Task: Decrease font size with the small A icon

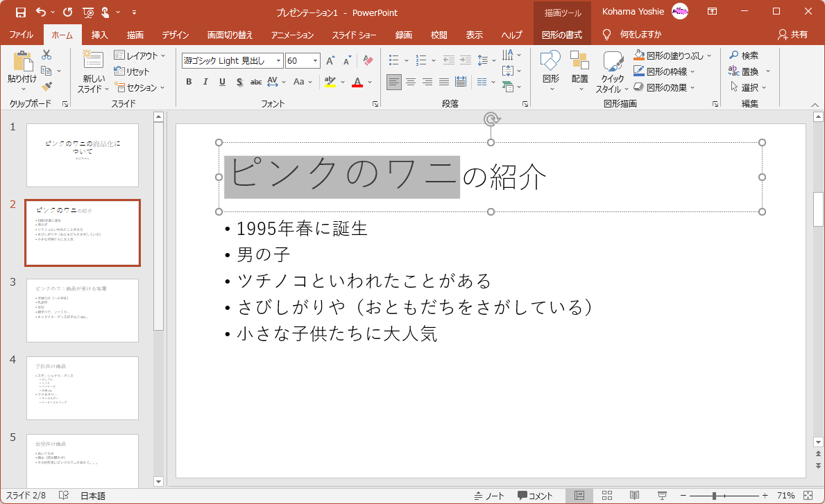Action: (x=347, y=61)
